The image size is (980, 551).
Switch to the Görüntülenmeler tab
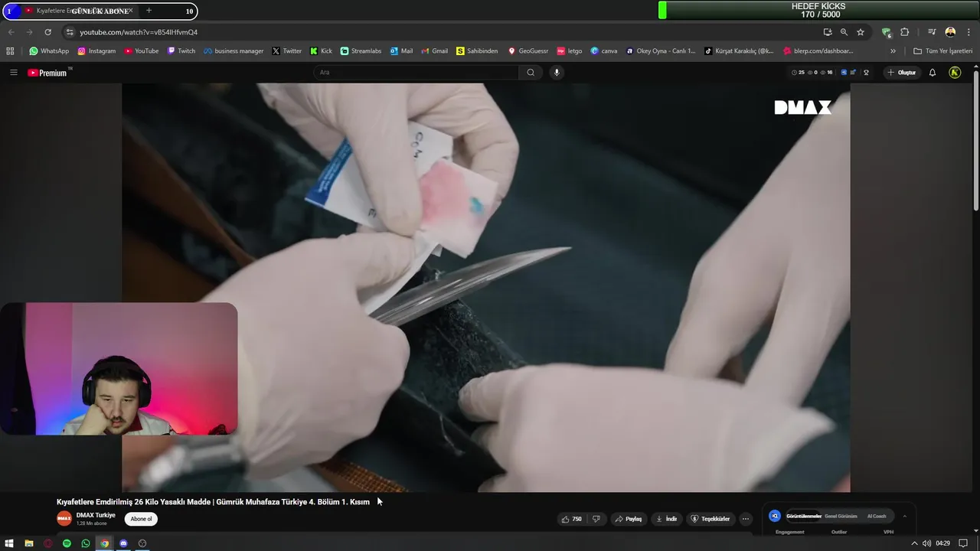point(803,517)
